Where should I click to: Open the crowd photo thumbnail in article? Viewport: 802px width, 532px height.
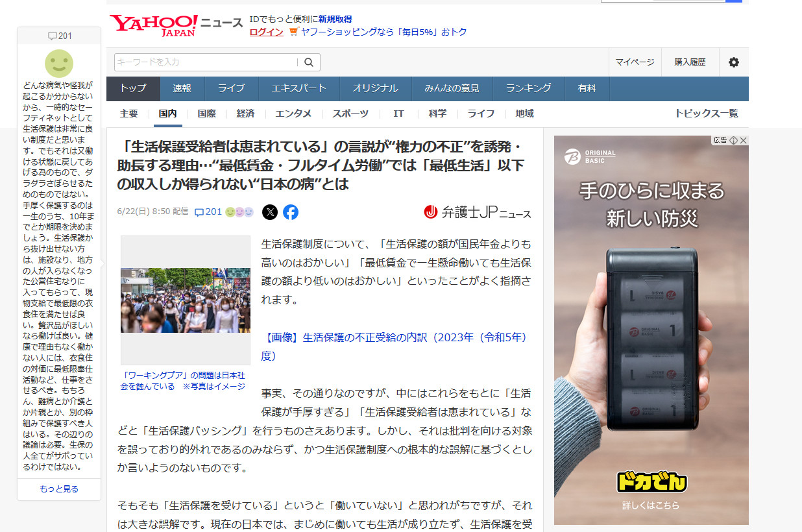[186, 300]
